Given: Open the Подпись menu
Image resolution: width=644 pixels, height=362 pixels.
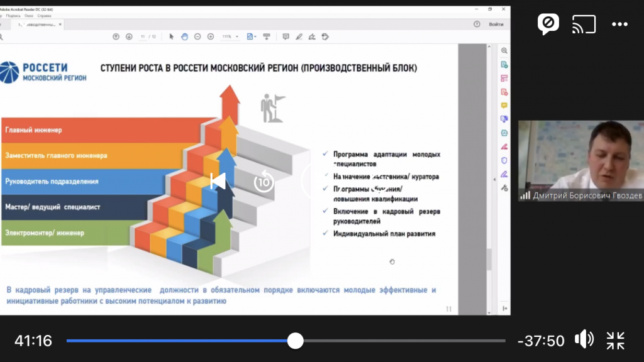Looking at the screenshot, I should point(13,16).
